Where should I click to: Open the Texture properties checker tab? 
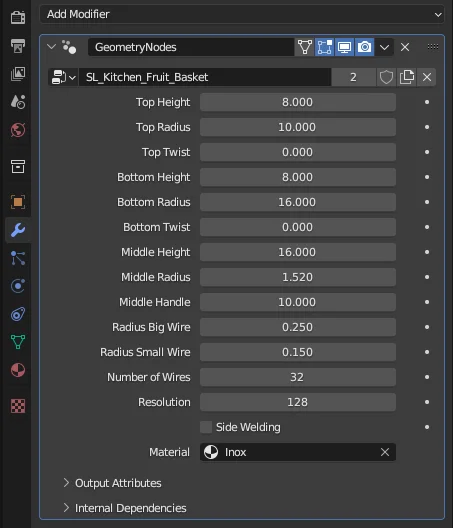[x=18, y=406]
